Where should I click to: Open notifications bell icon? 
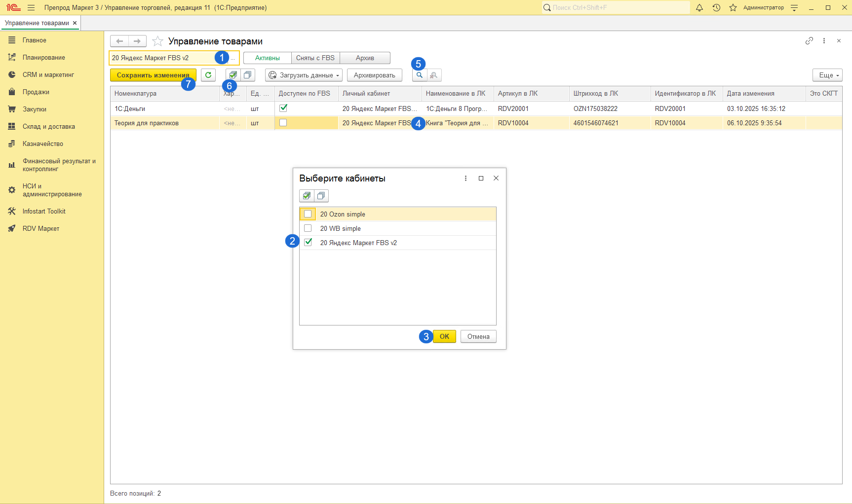[x=699, y=7]
